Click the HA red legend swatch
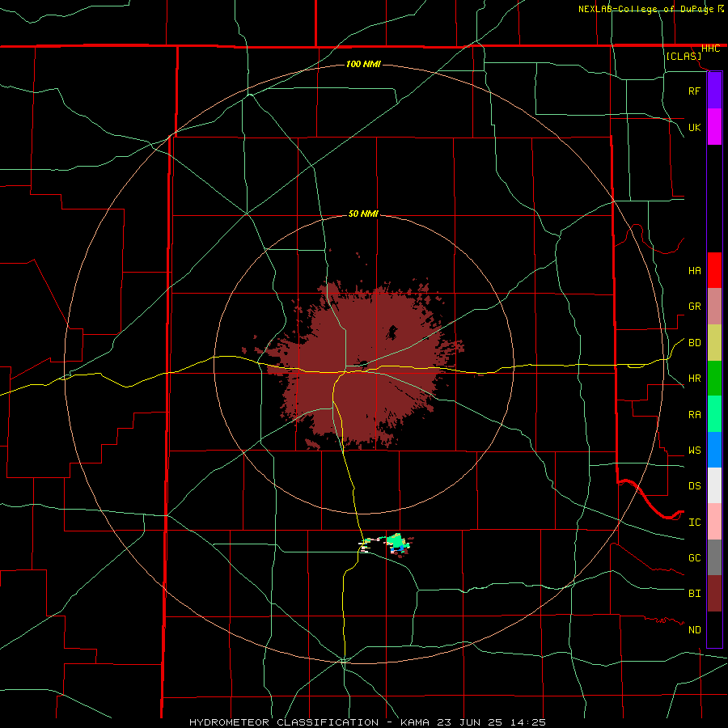This screenshot has width=728, height=728. pyautogui.click(x=714, y=270)
